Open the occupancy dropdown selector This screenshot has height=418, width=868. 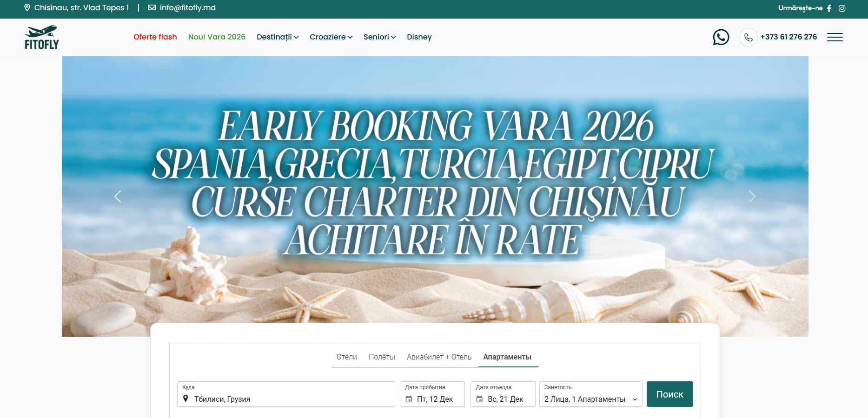[x=590, y=394]
